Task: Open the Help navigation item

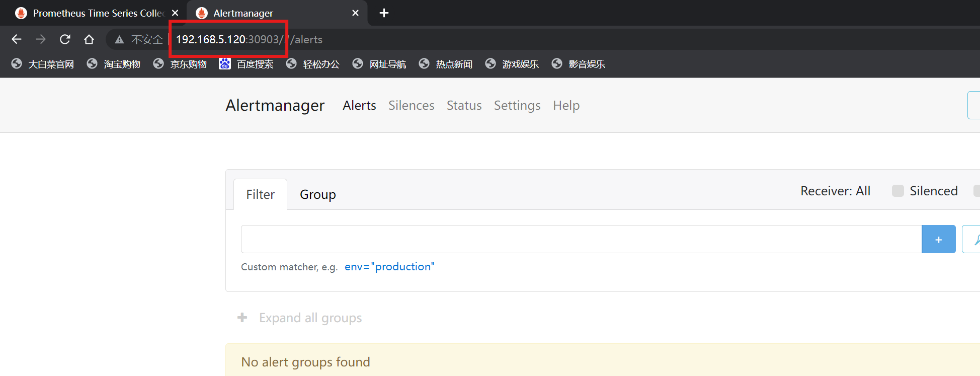Action: pyautogui.click(x=566, y=105)
